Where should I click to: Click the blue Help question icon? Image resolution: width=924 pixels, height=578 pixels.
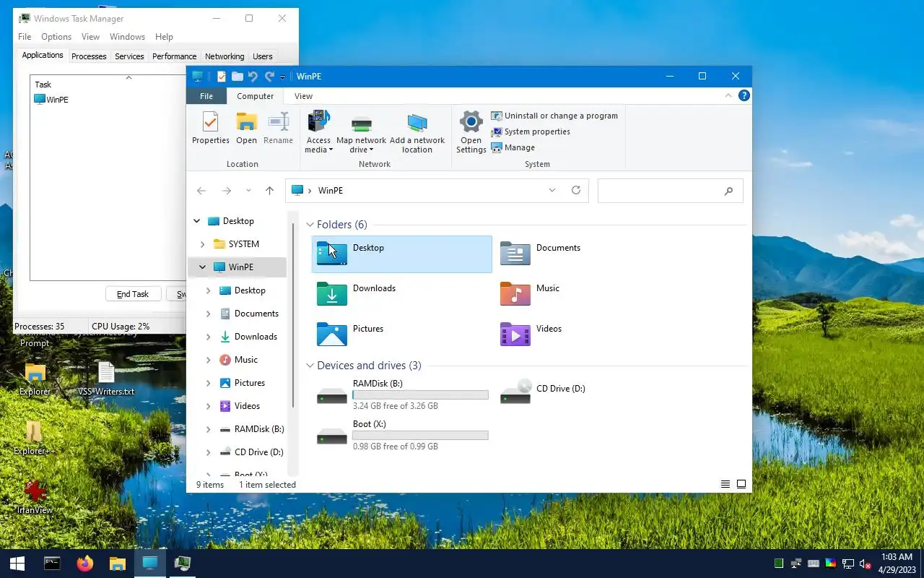(x=744, y=95)
